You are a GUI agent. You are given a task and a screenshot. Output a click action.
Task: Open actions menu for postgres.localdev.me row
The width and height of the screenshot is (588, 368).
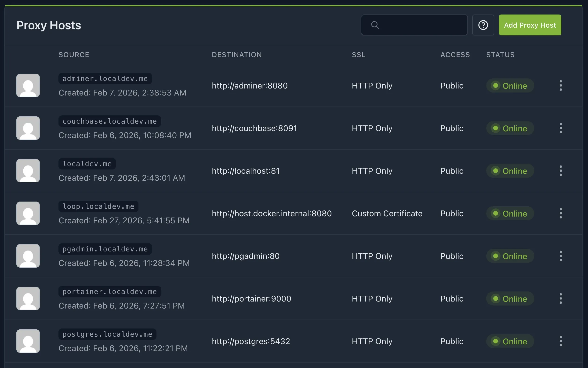coord(561,341)
